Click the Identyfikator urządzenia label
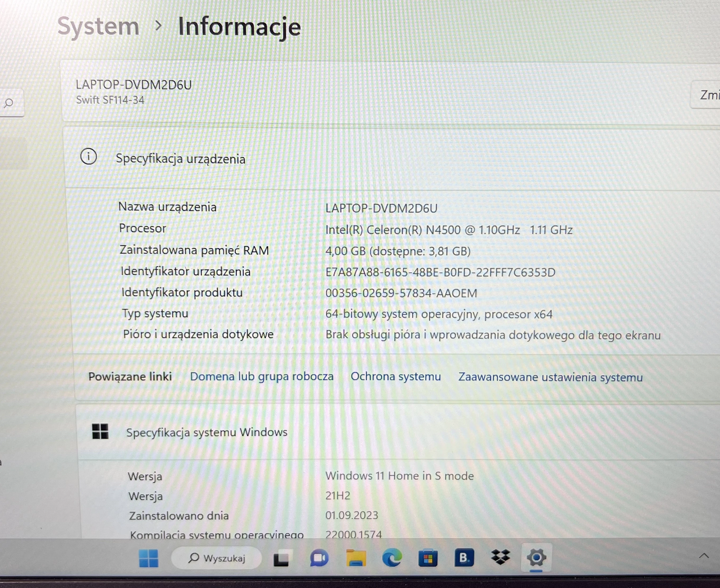Screen dimensions: 720x588 click(186, 271)
